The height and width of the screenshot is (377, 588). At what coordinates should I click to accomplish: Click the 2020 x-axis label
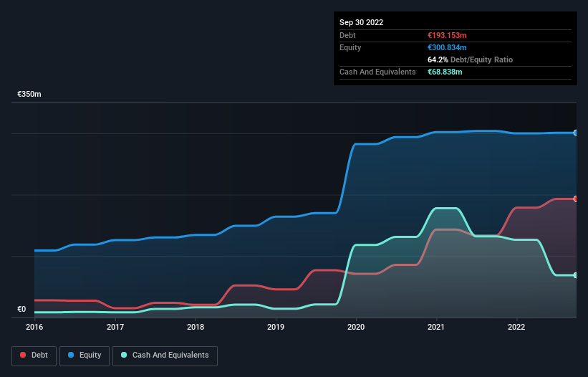pyautogui.click(x=356, y=327)
